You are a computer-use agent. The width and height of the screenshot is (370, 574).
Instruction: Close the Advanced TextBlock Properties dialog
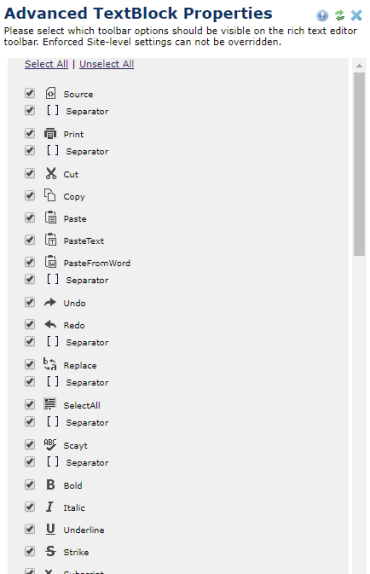tap(356, 15)
